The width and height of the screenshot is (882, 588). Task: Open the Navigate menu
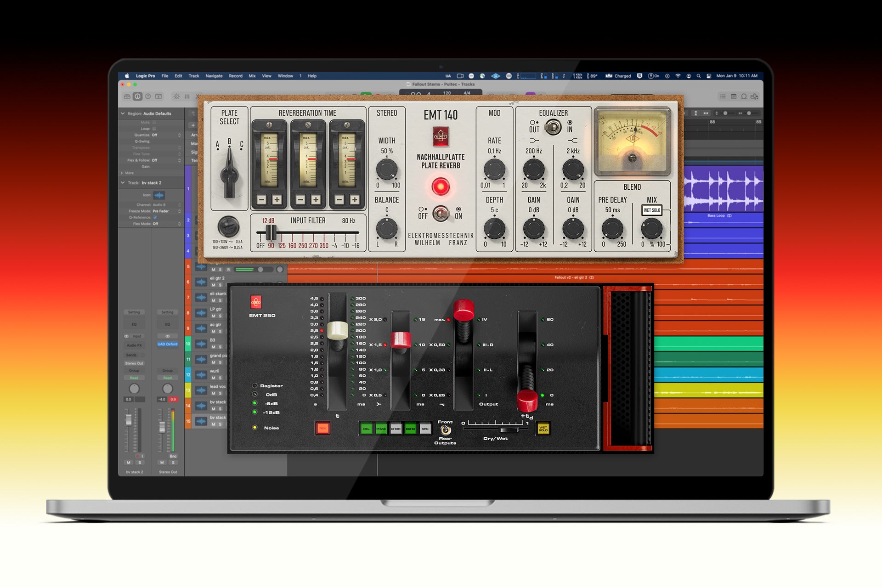click(x=214, y=76)
